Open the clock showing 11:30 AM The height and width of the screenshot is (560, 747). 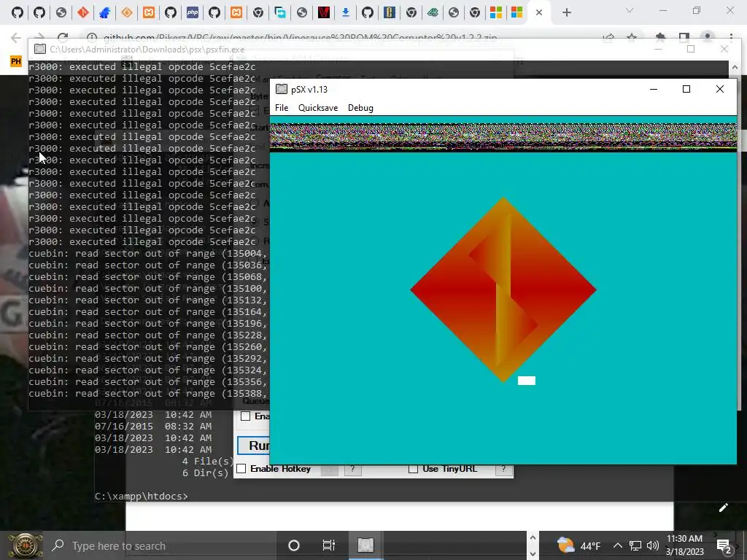click(684, 545)
